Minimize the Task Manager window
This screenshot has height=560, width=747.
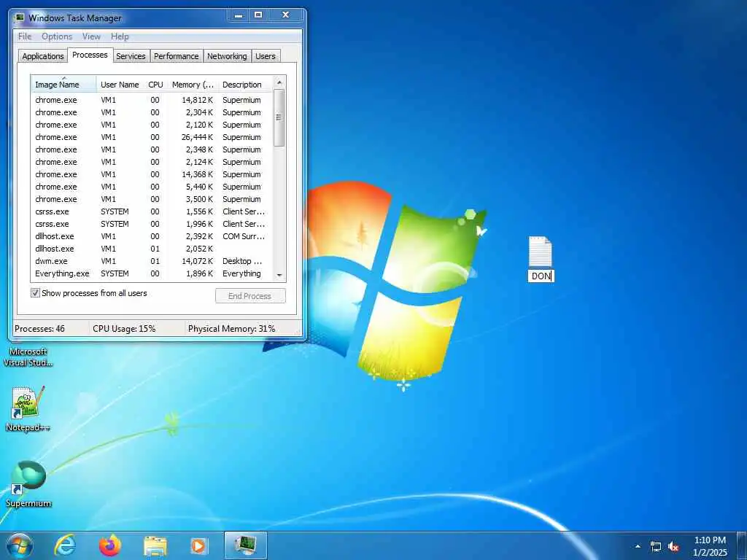(x=239, y=15)
